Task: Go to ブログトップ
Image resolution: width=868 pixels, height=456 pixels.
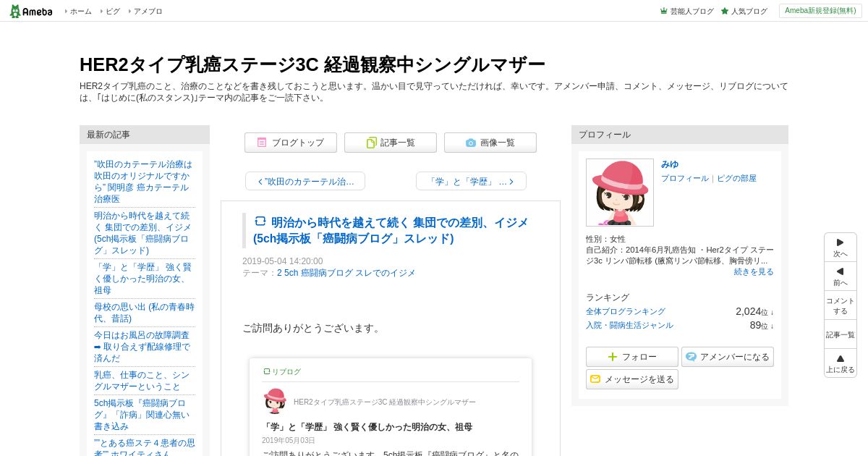Action: tap(291, 143)
